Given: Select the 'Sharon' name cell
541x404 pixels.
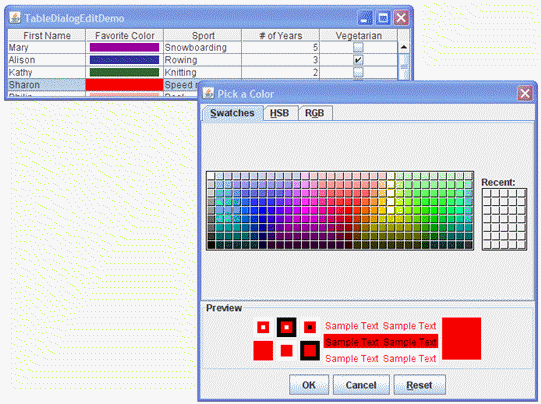Looking at the screenshot, I should point(47,85).
